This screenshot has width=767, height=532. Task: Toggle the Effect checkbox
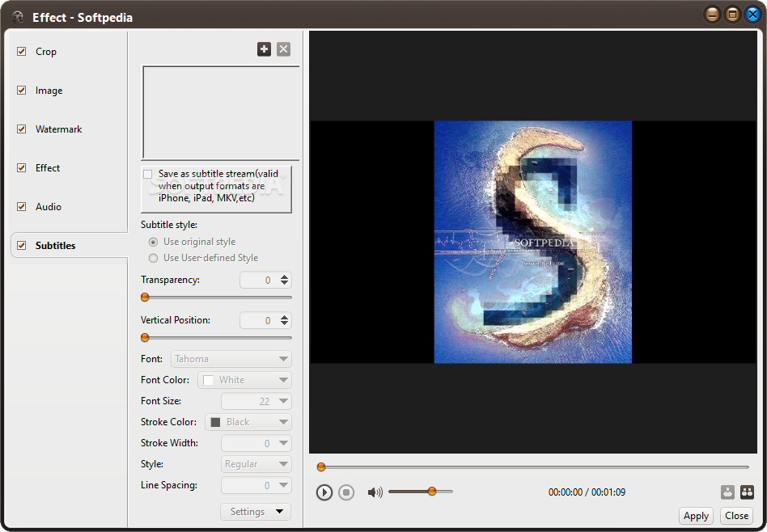tap(22, 167)
